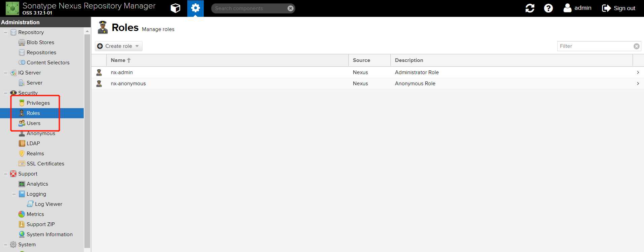Open the Administration gear icon
This screenshot has height=252, width=644.
(195, 8)
